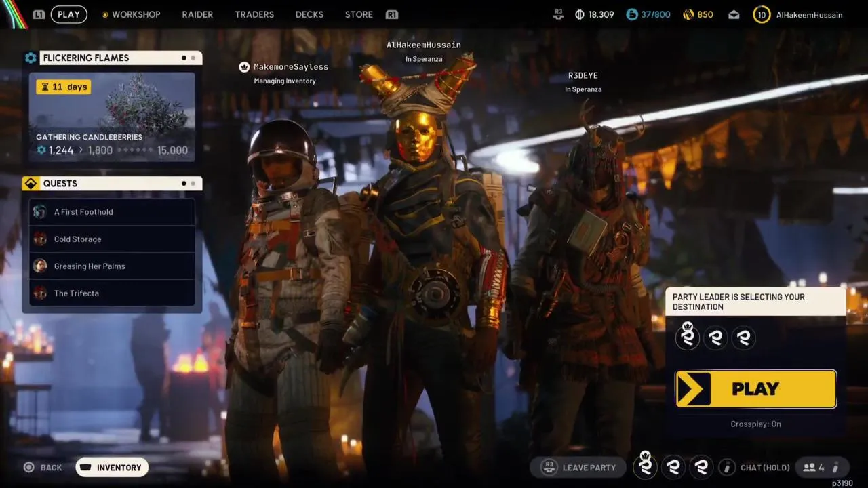Click LEAVE PARTY
Viewport: 868px width, 488px height.
(578, 467)
